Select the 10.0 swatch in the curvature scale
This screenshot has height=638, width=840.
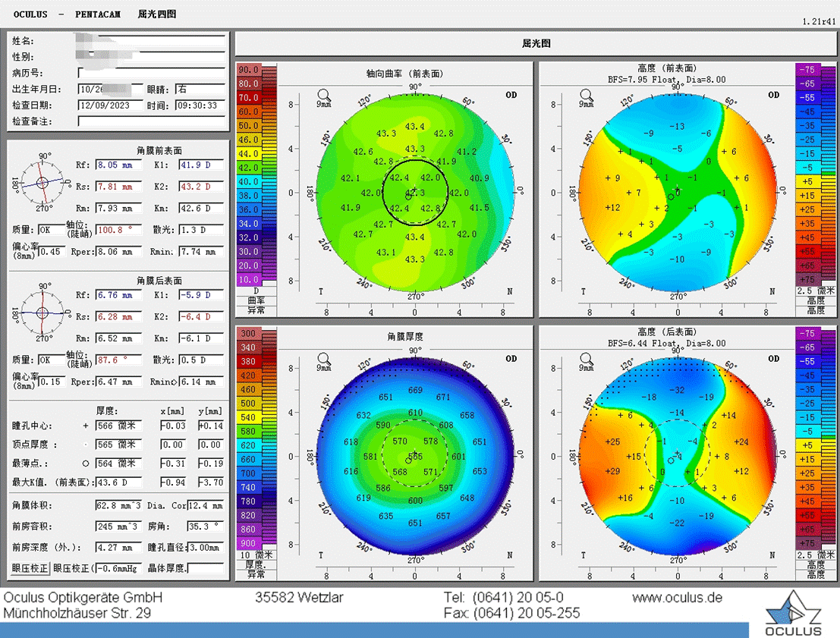click(x=248, y=279)
